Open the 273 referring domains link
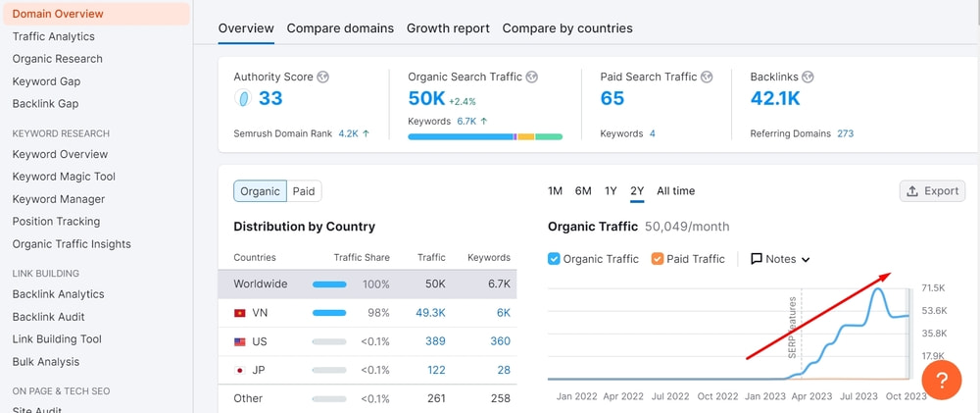The image size is (980, 413). coord(846,133)
